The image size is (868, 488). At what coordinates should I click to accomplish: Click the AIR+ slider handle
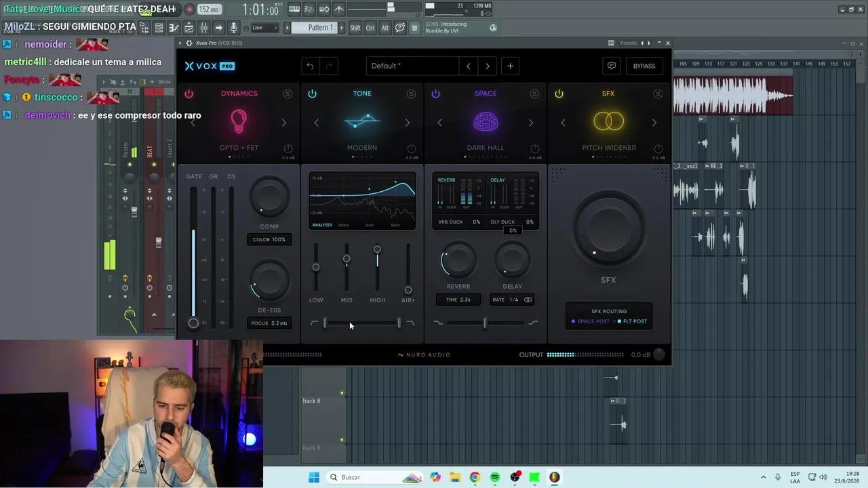coord(408,290)
